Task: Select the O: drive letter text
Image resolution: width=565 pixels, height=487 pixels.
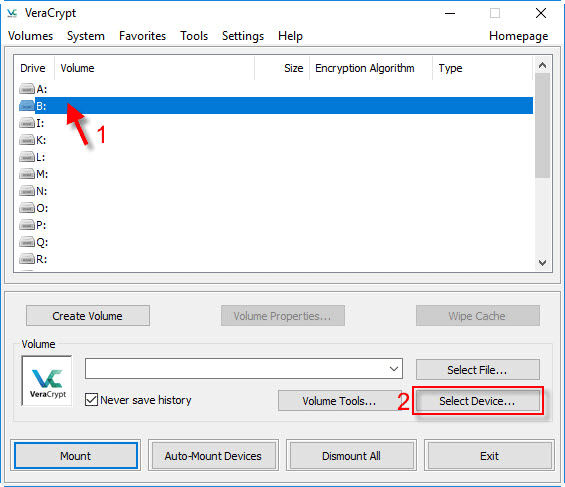Action: pos(42,208)
